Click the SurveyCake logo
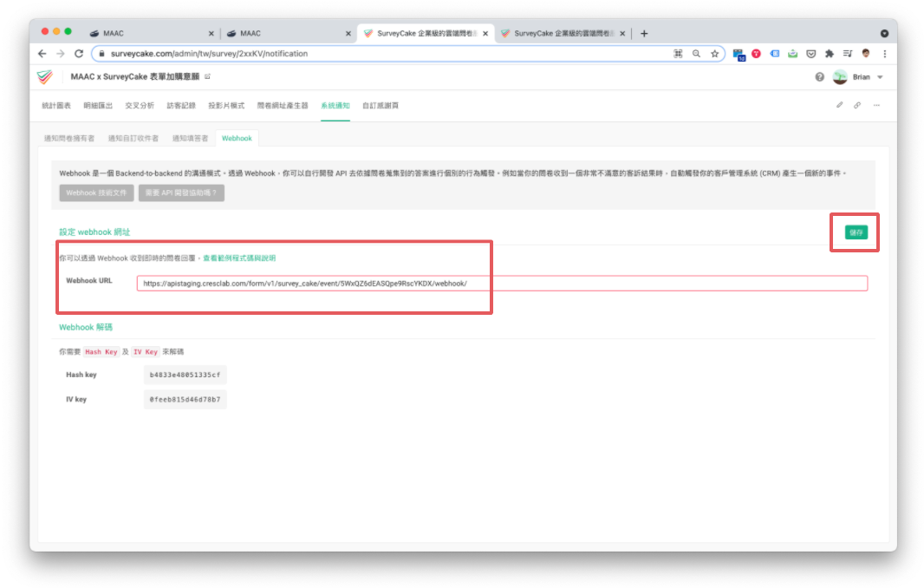The image size is (924, 588). pyautogui.click(x=45, y=76)
